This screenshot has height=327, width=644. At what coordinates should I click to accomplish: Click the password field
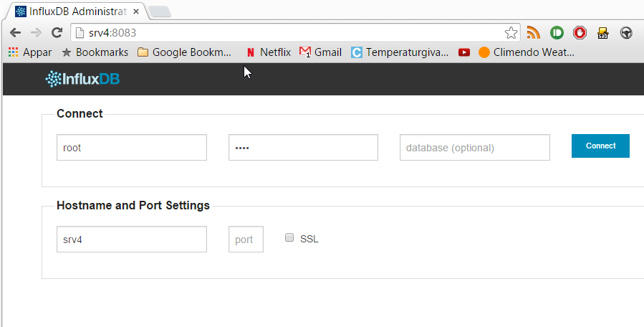(303, 147)
